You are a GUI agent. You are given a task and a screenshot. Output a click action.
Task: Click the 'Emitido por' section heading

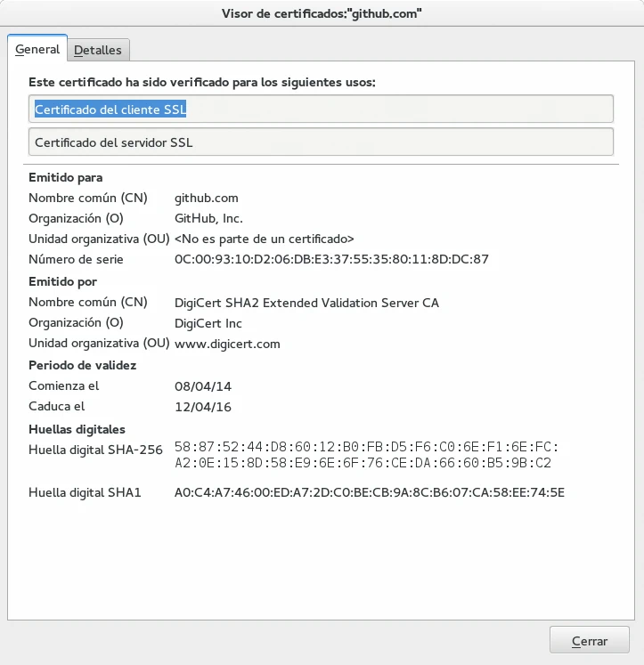62,281
